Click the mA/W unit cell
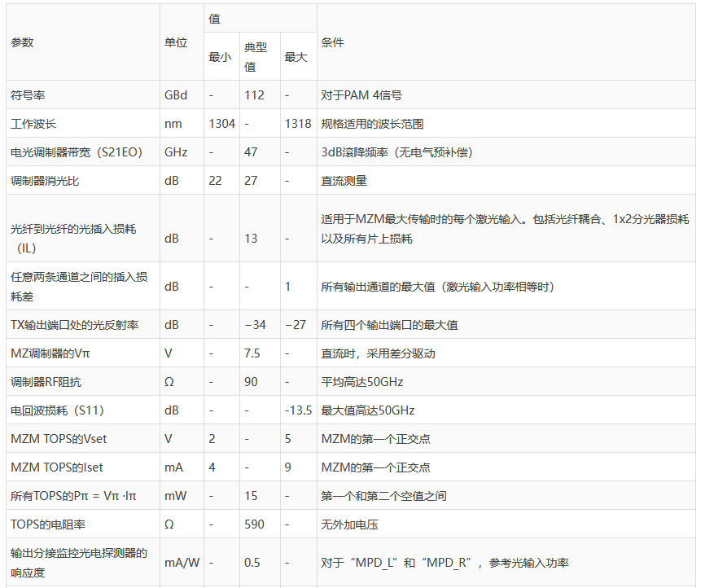Viewport: 727px width, 588px height. pos(182,563)
